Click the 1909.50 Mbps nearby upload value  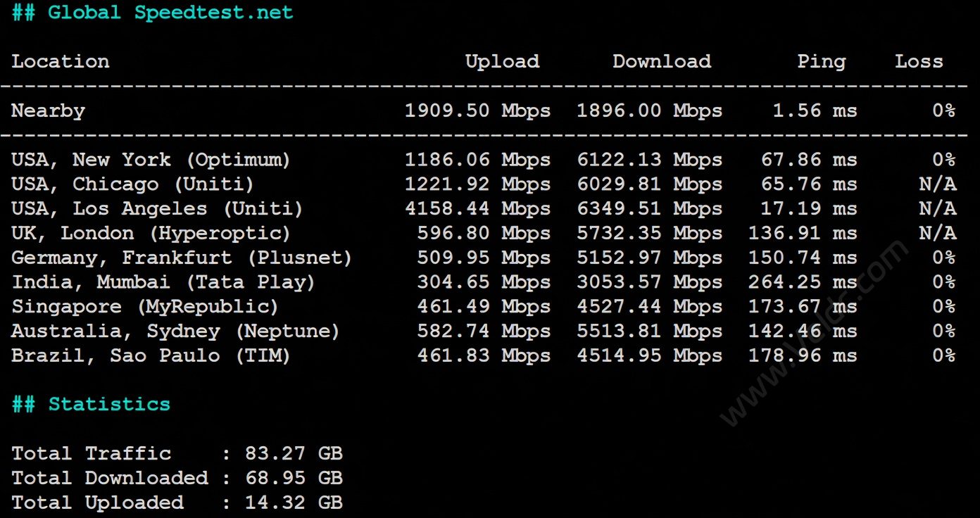pos(478,110)
